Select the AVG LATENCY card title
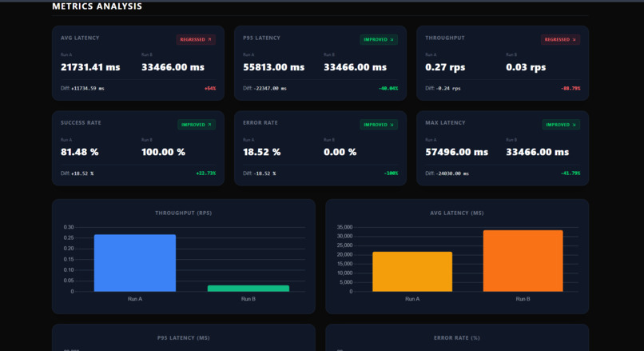The height and width of the screenshot is (351, 644). 80,38
